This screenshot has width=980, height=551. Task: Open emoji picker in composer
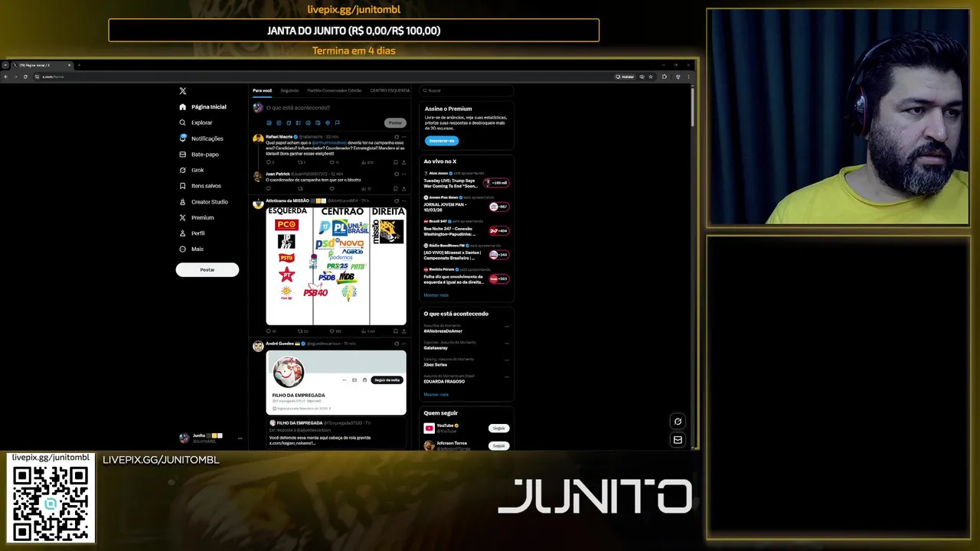click(x=308, y=122)
